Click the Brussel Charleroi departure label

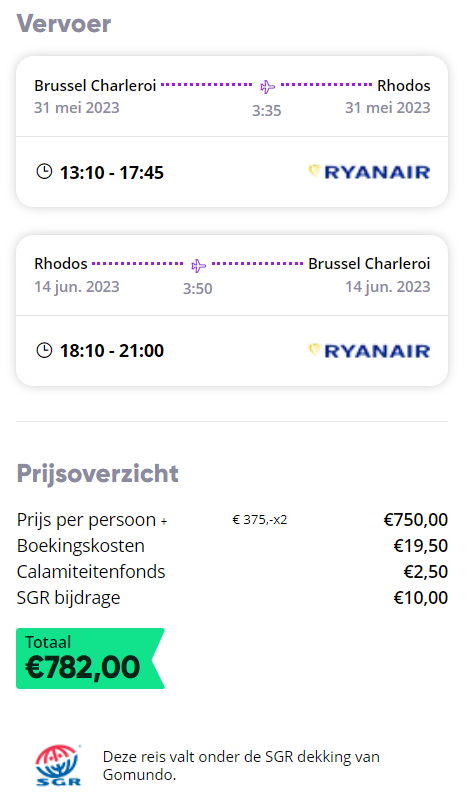[x=95, y=85]
